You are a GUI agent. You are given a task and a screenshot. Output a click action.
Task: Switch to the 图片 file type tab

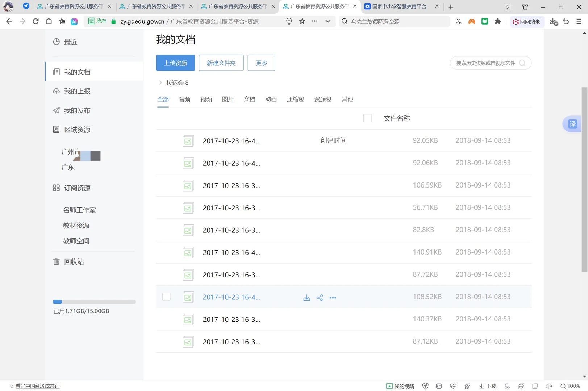228,99
